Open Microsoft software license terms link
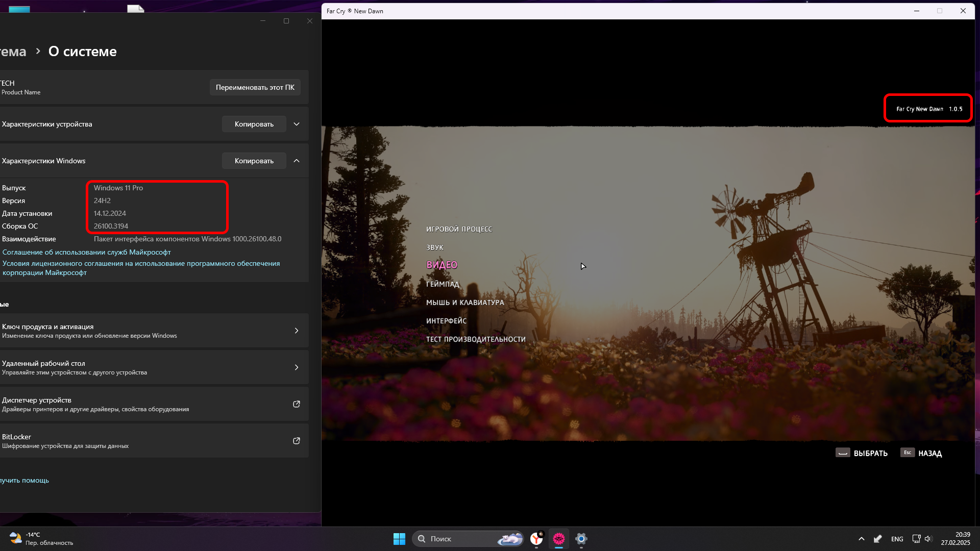The image size is (980, 551). [x=141, y=268]
